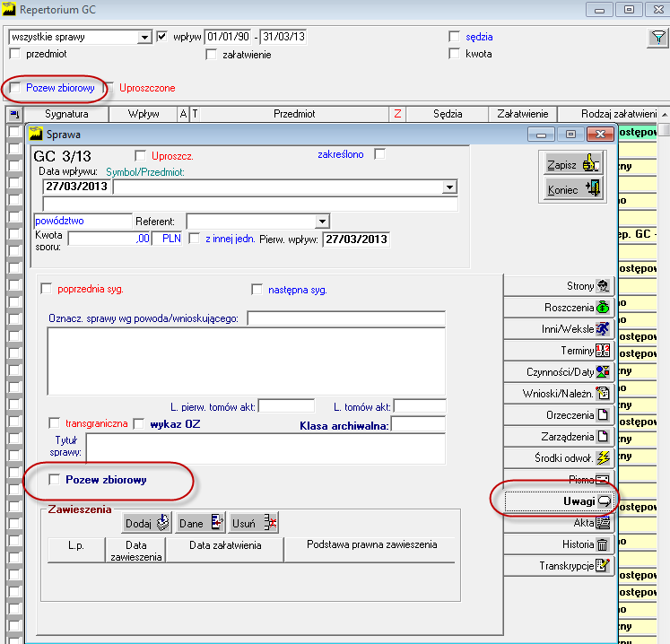Click the Oznacz. sprawy text field
The height and width of the screenshot is (644, 670).
coord(346,318)
